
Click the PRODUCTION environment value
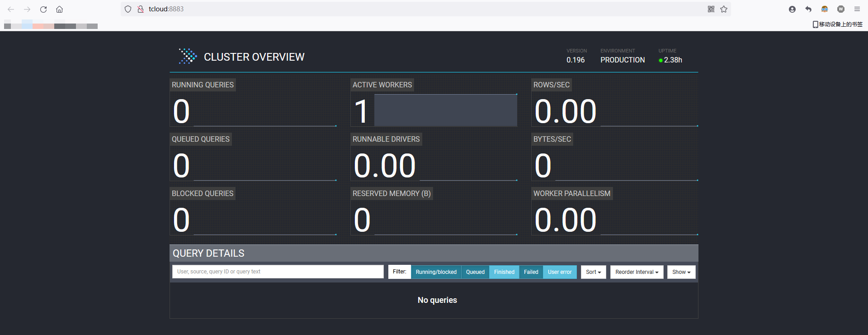[623, 60]
